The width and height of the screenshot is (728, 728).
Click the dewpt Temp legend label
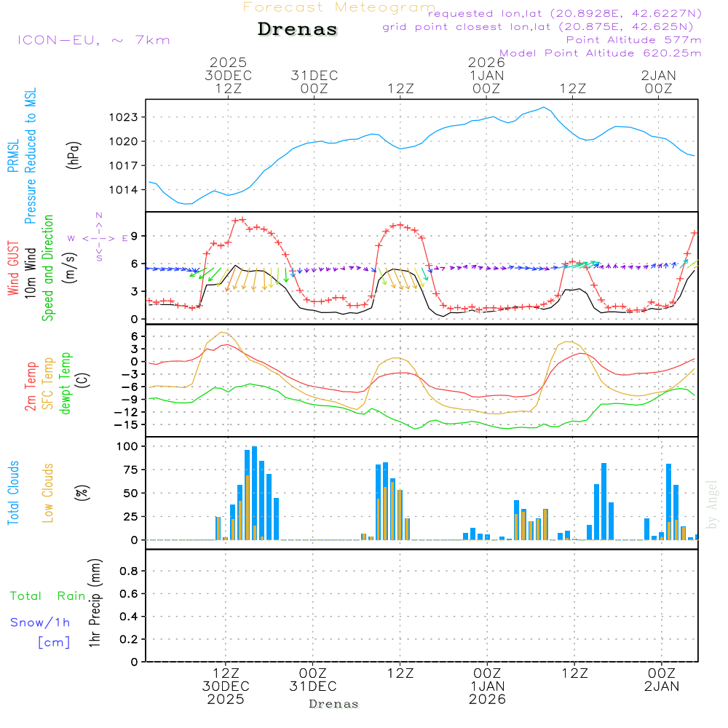coord(66,384)
